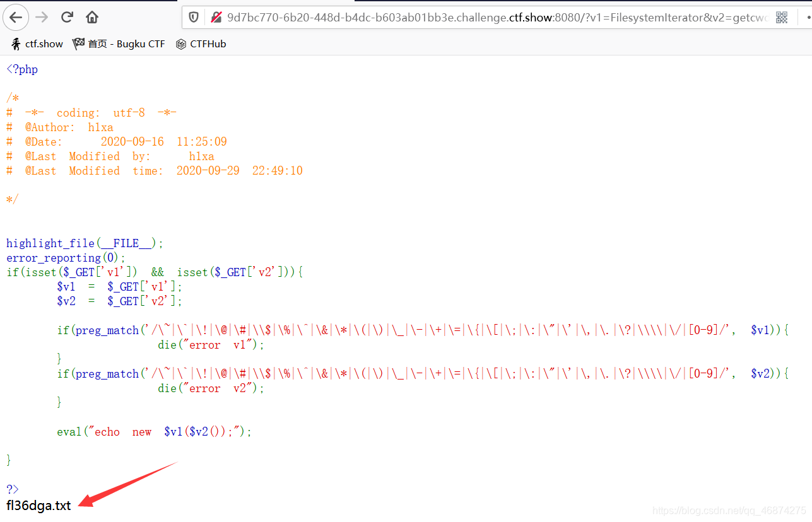Open the CTFHub bookmark
Viewport: 812px width, 522px height.
coord(201,43)
